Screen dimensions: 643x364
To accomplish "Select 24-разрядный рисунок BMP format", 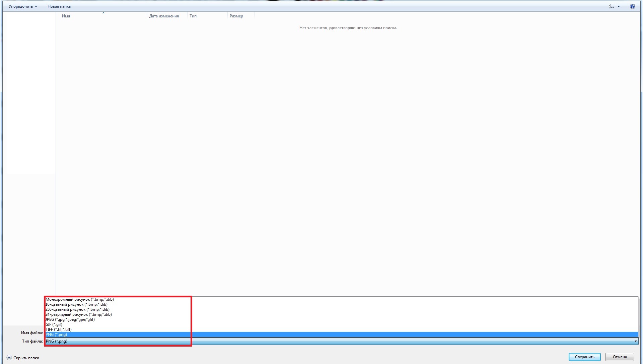I will pyautogui.click(x=78, y=314).
